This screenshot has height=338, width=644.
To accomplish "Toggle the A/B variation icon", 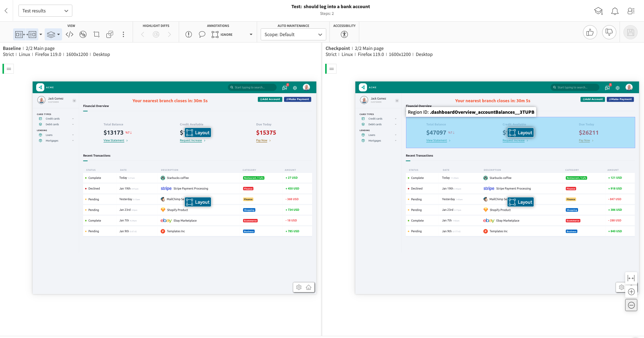I will click(x=83, y=34).
